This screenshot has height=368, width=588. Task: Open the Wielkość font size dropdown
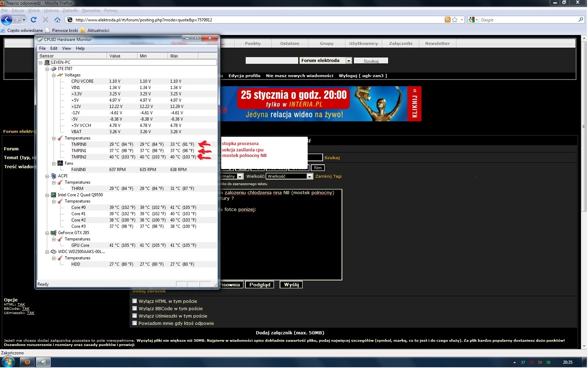point(289,176)
